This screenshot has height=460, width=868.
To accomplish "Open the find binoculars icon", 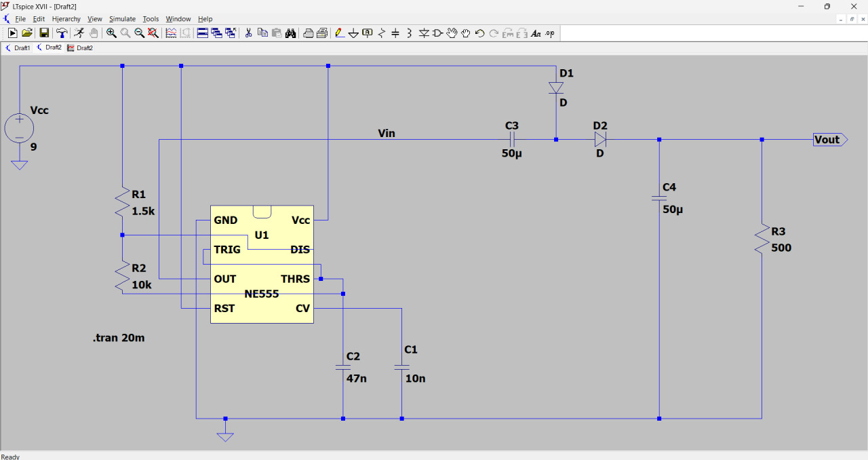I will (x=290, y=33).
